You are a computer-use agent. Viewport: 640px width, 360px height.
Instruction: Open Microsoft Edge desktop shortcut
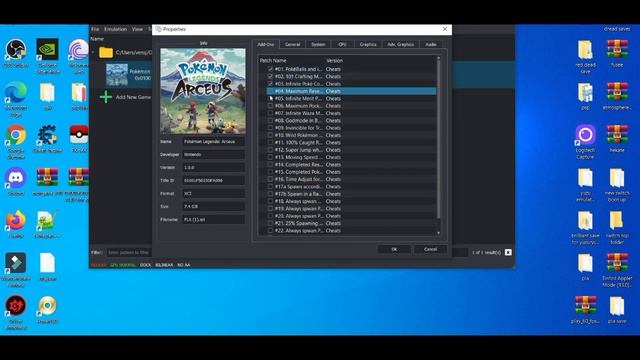[x=16, y=93]
